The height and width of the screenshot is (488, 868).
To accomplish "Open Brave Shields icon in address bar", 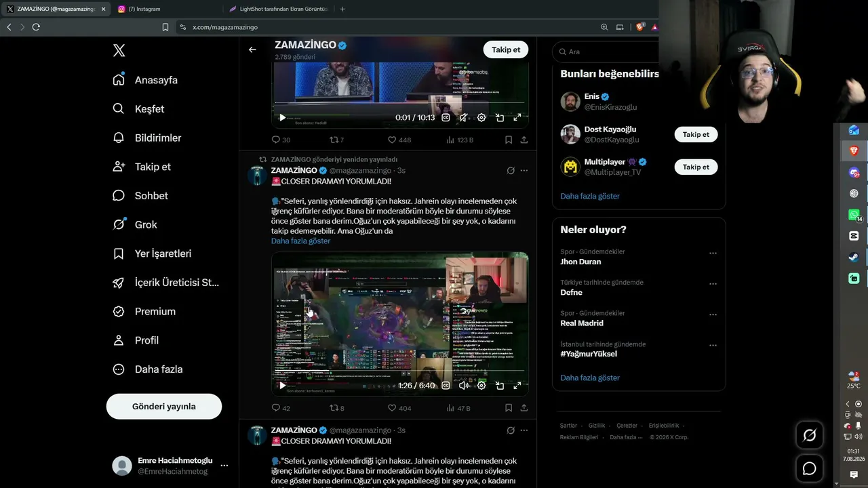I will coord(640,27).
